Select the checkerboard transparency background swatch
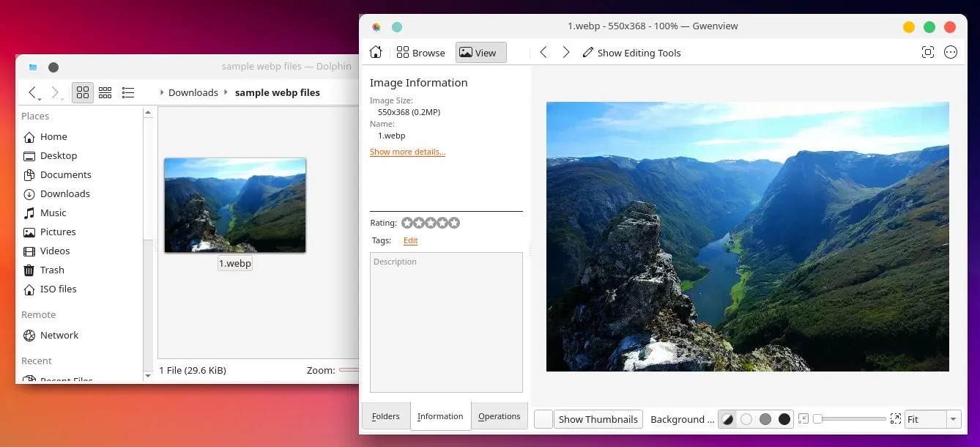The height and width of the screenshot is (447, 980). pos(727,418)
